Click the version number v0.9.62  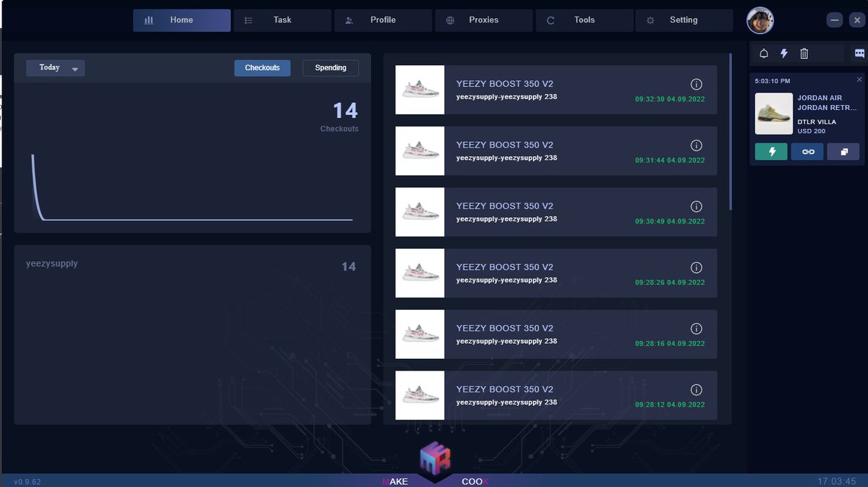pyautogui.click(x=27, y=481)
